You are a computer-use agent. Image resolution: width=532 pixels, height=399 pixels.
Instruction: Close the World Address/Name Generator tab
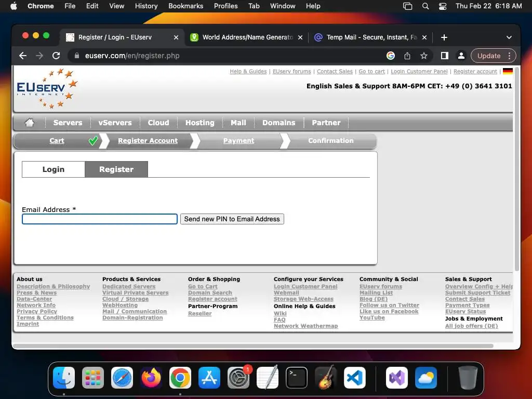300,37
